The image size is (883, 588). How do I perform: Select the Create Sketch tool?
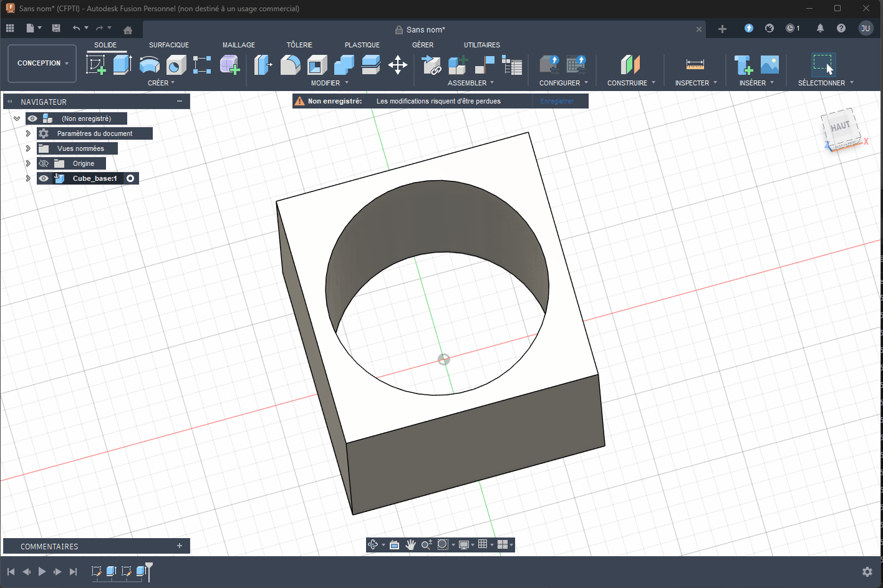coord(95,64)
